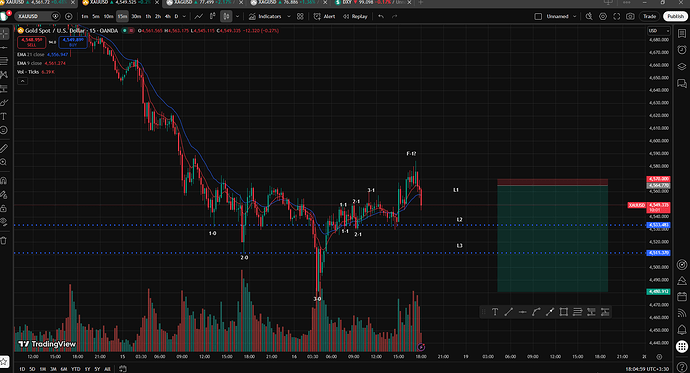Open the chats panel
The height and width of the screenshot is (373, 690).
tap(682, 83)
